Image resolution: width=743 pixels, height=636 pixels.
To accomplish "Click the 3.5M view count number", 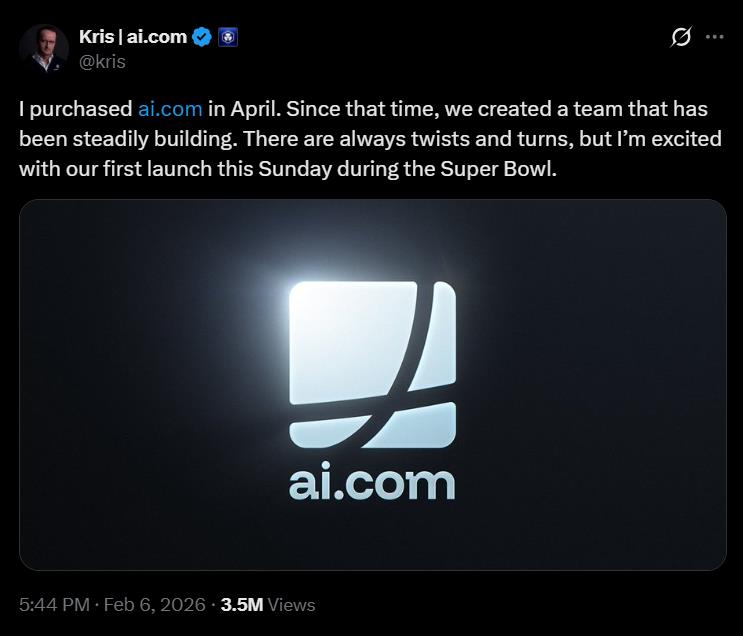I will (x=242, y=605).
